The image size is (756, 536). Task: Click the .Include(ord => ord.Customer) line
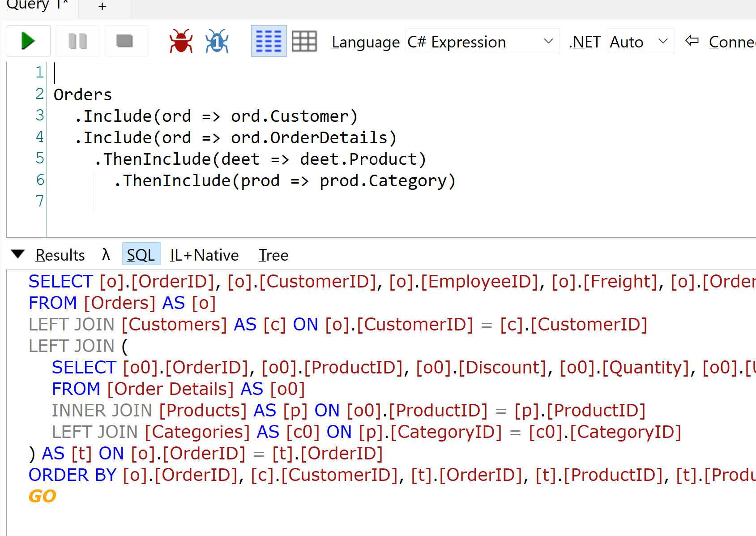[216, 116]
